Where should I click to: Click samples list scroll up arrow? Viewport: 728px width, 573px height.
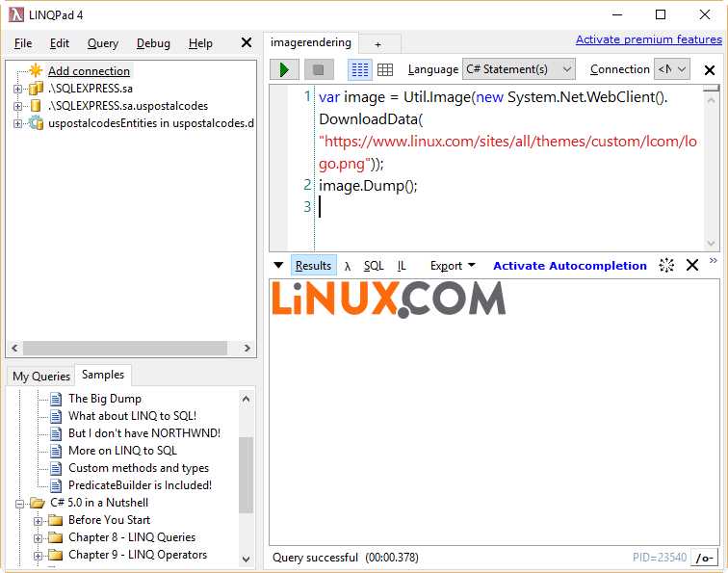click(x=247, y=399)
